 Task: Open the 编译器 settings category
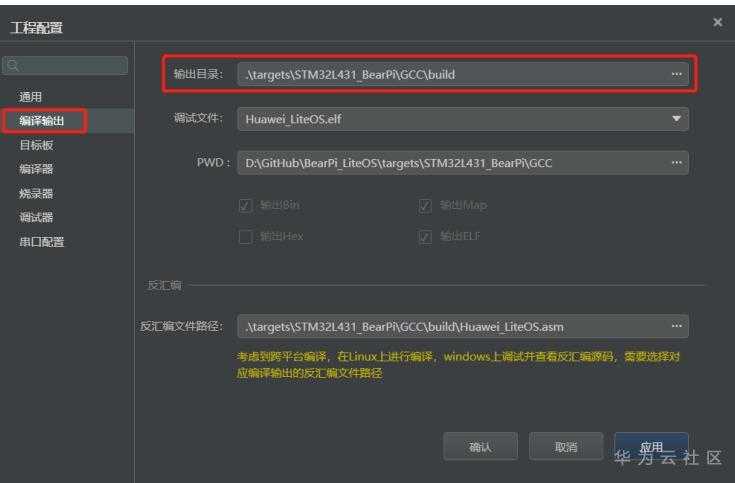pyautogui.click(x=36, y=169)
